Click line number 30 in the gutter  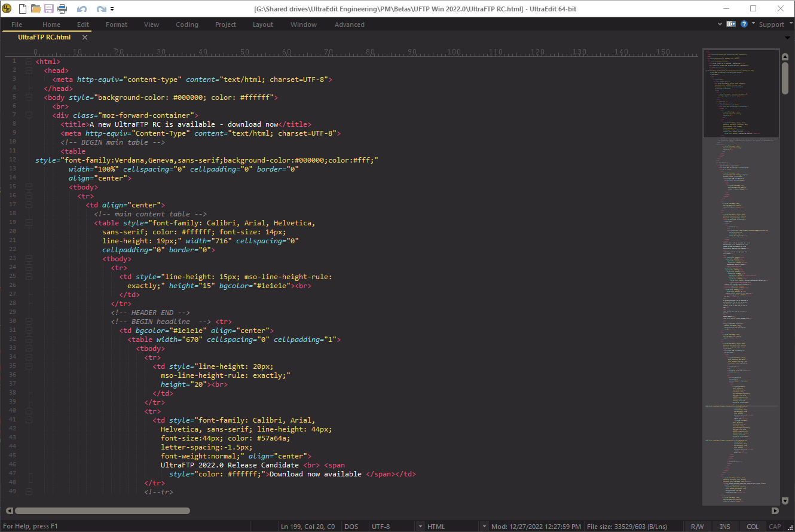coord(13,322)
